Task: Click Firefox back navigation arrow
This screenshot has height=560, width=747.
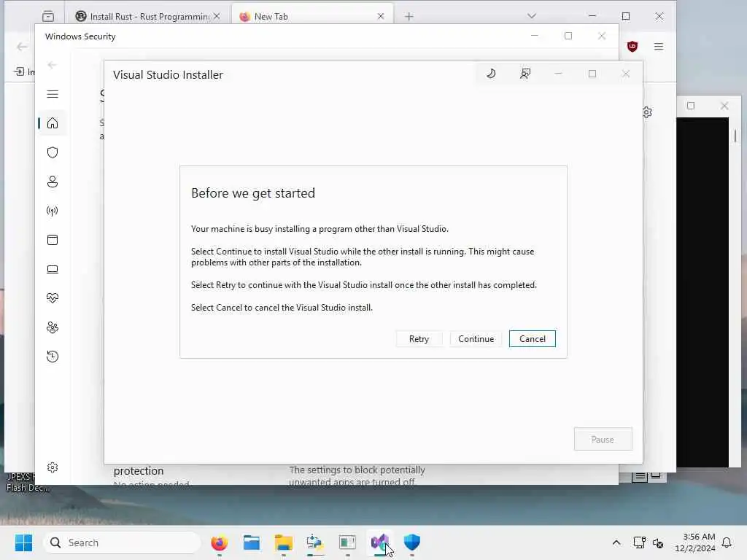Action: pyautogui.click(x=22, y=47)
